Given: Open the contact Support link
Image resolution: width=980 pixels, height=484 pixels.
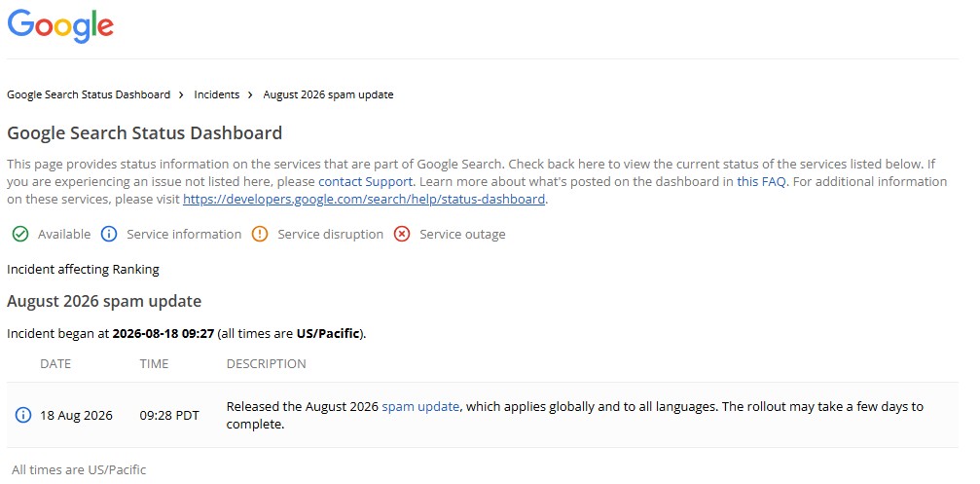Looking at the screenshot, I should (366, 182).
